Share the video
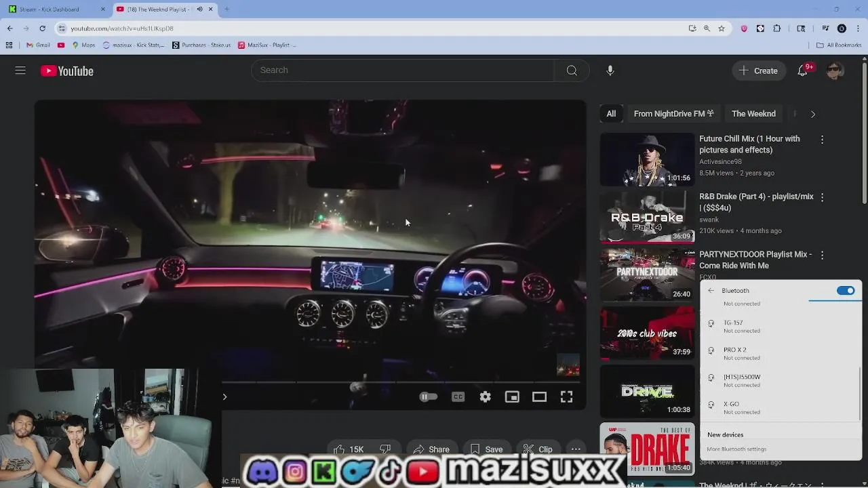This screenshot has width=868, height=488. click(x=431, y=449)
